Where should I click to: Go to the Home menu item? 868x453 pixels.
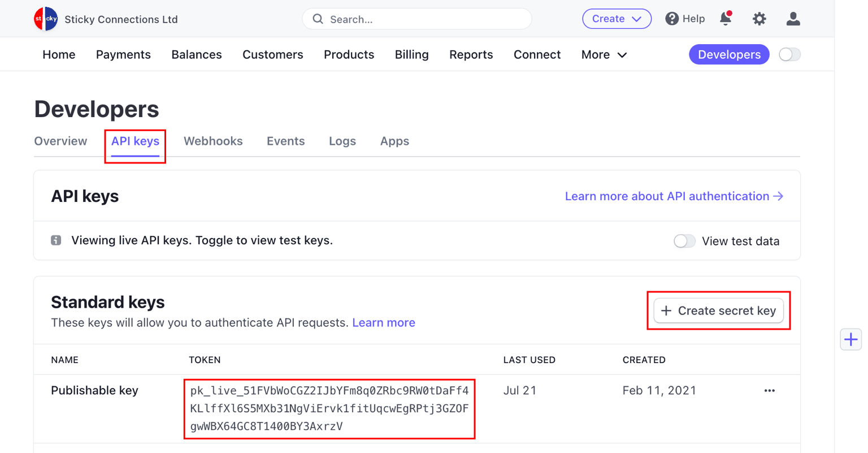tap(59, 55)
